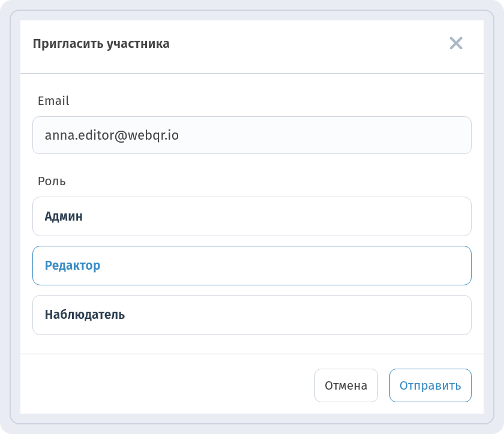Screen dimensions: 504x434
Task: Click the Пригласить участника dialog title
Action: coord(101,44)
